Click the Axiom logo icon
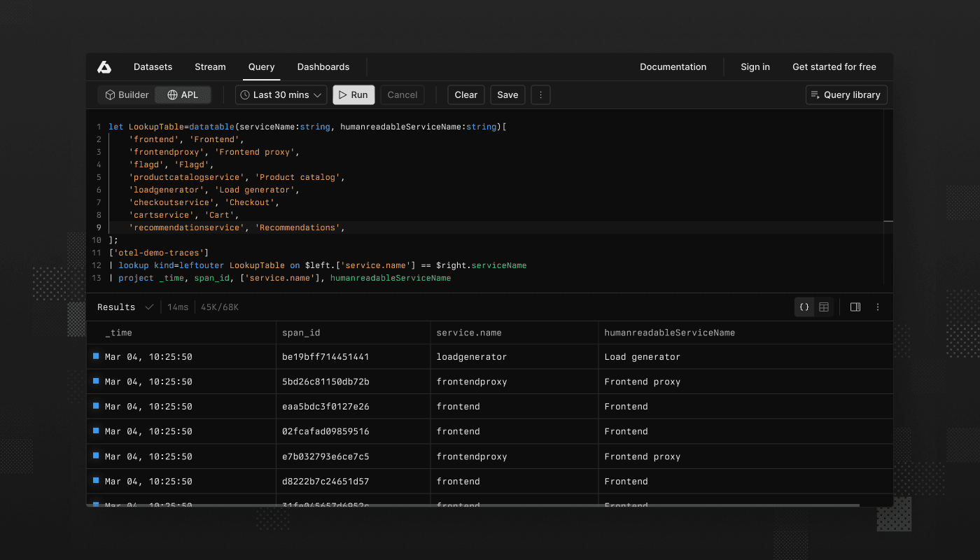Viewport: 980px width, 560px height. [x=104, y=66]
